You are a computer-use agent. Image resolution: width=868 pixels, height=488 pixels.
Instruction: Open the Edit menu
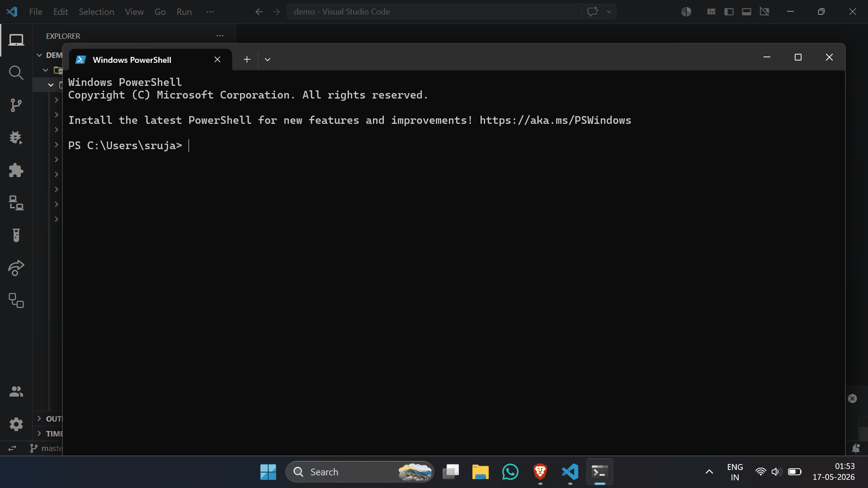click(61, 12)
